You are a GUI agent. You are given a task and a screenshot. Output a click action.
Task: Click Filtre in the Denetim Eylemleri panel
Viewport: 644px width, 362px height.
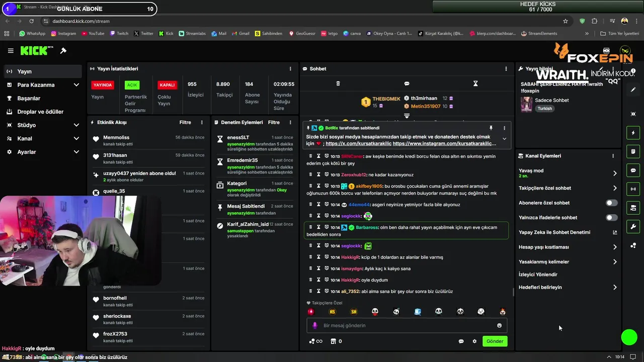coord(274,122)
